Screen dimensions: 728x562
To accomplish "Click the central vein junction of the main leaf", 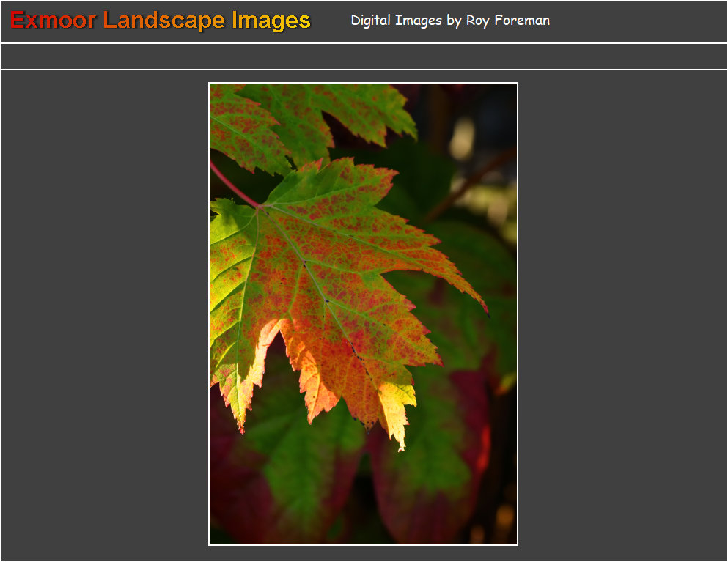I will [x=262, y=207].
